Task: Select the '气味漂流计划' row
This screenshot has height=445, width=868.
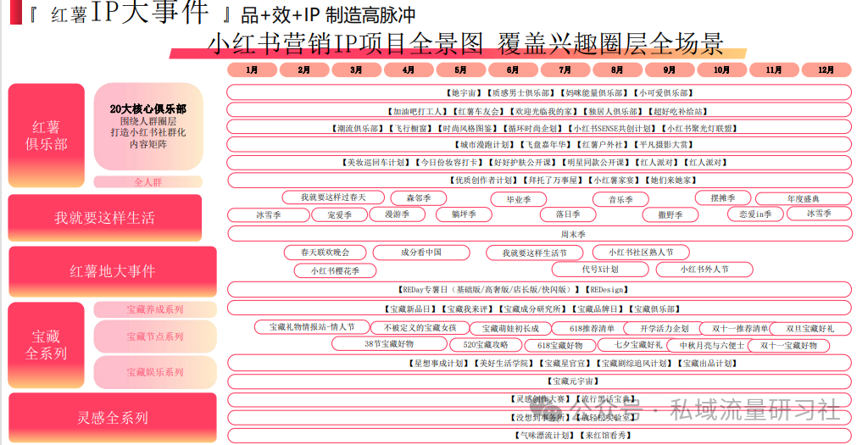Action: pyautogui.click(x=540, y=436)
